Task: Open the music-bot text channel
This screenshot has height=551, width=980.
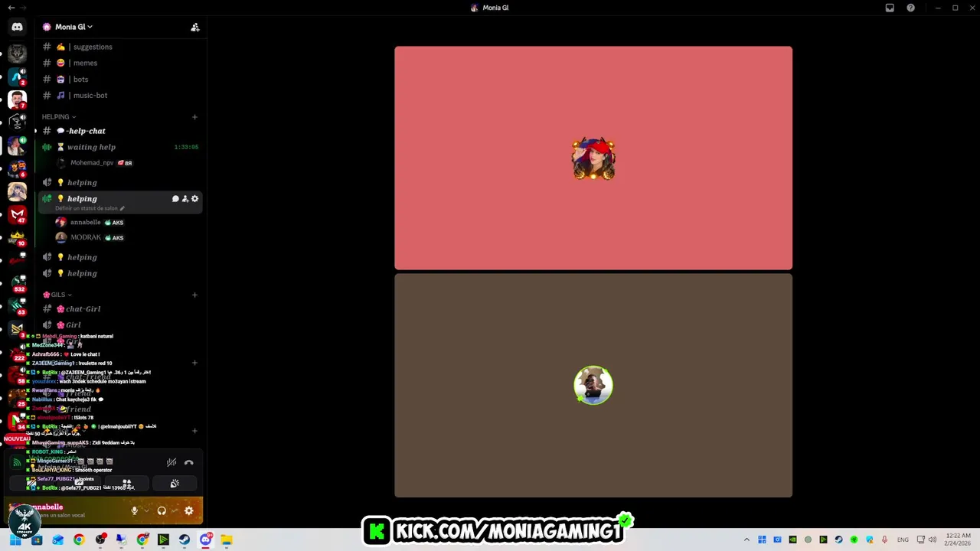Action: 119,95
